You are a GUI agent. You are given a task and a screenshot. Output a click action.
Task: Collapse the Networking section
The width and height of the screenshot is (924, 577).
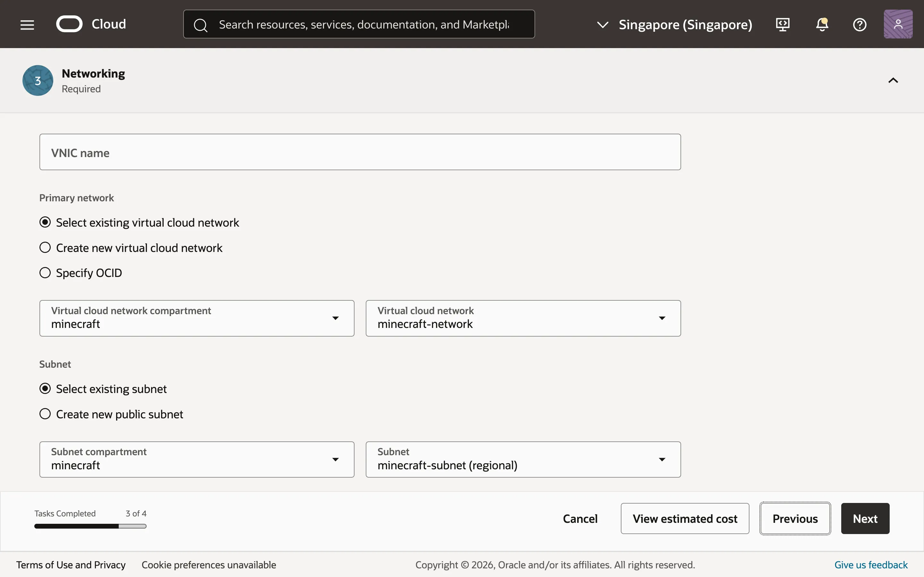tap(893, 80)
